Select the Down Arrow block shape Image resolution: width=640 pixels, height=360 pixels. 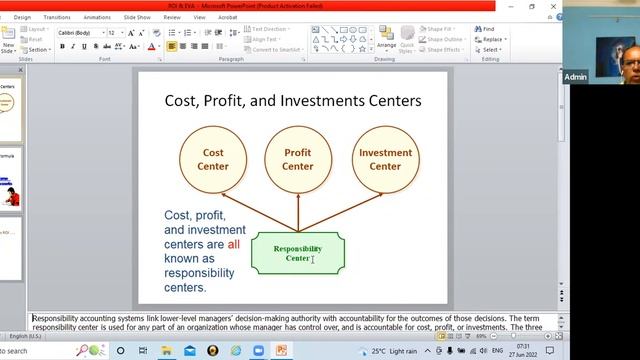353,39
